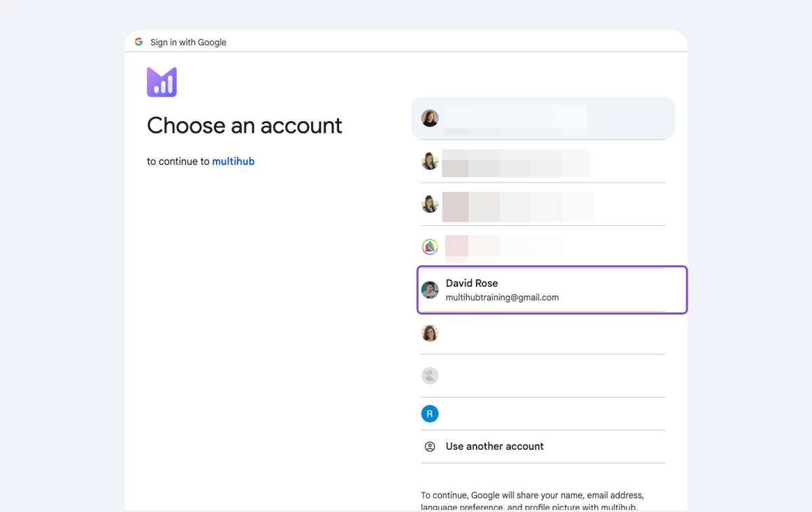The image size is (812, 512).
Task: Open the multihub link
Action: 233,162
